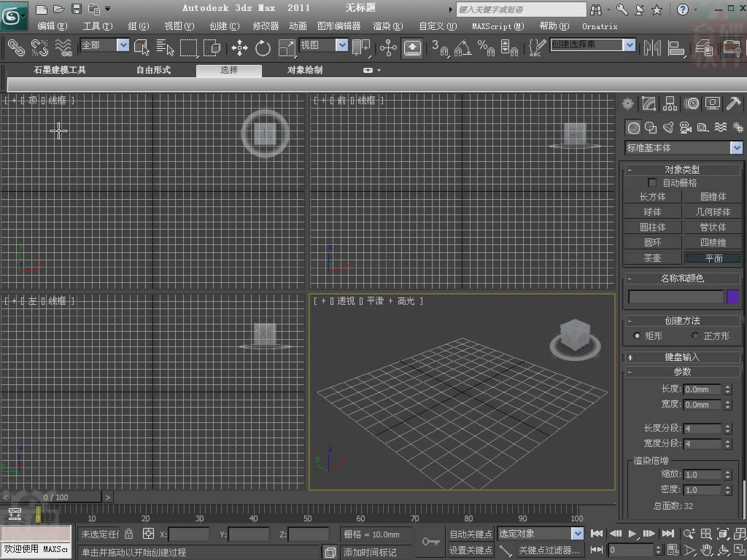This screenshot has height=560, width=747.
Task: Click the Unlink selection tool
Action: [39, 47]
